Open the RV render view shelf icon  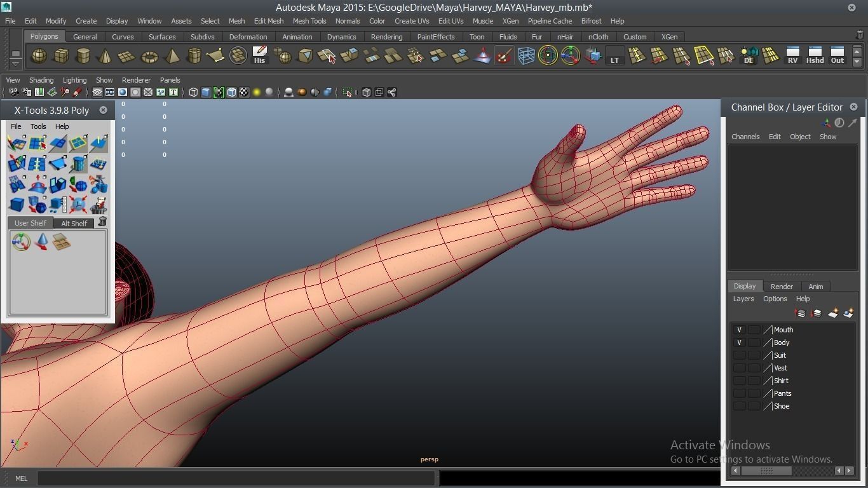pos(792,56)
